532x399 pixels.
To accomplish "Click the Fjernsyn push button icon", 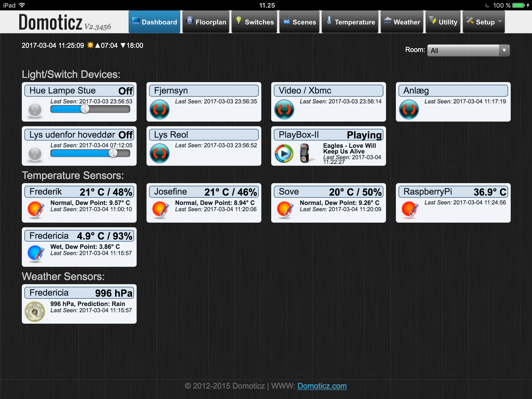I will pos(159,110).
